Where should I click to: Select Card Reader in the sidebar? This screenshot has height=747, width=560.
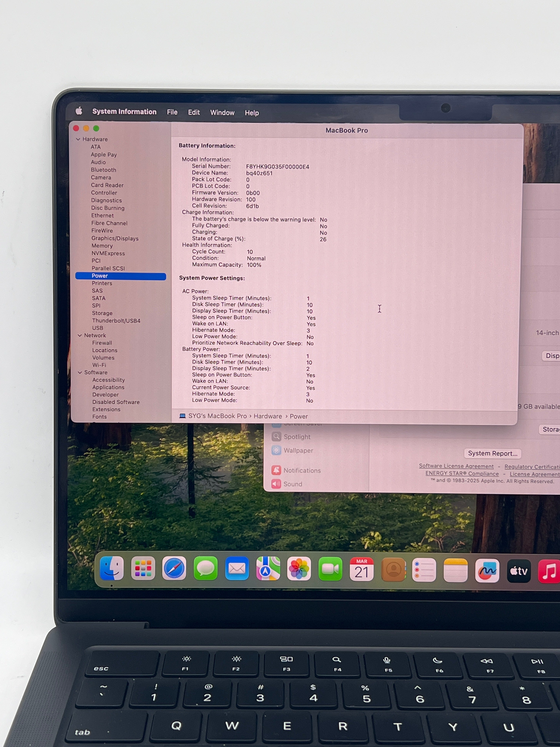tap(107, 185)
